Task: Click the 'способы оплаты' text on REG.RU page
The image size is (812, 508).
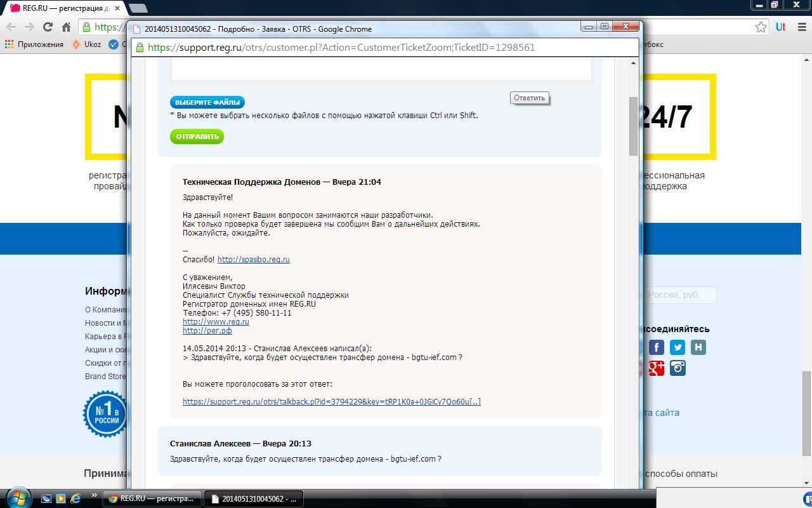Action: tap(681, 474)
